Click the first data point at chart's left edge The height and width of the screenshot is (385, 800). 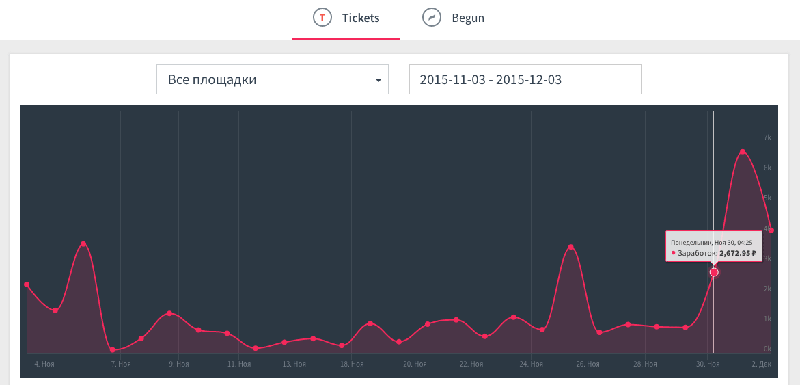[x=27, y=285]
